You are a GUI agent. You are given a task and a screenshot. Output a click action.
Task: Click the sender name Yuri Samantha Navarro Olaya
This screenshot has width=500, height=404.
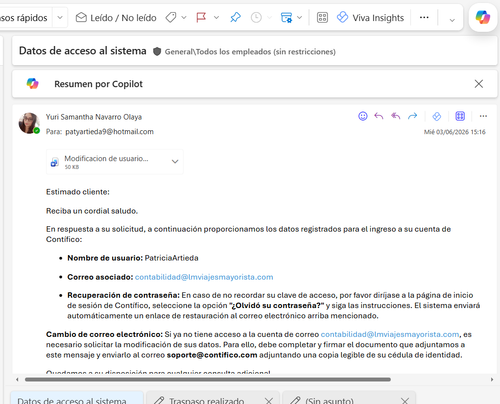point(94,117)
